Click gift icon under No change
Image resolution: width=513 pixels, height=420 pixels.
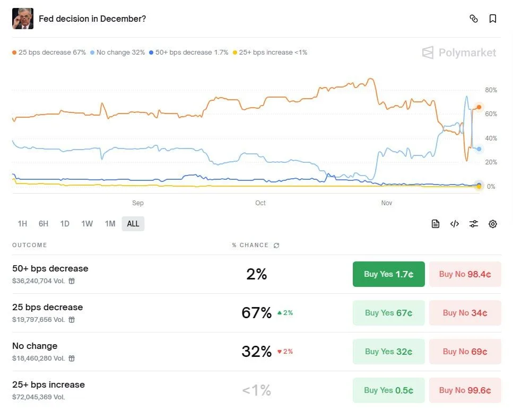[72, 358]
